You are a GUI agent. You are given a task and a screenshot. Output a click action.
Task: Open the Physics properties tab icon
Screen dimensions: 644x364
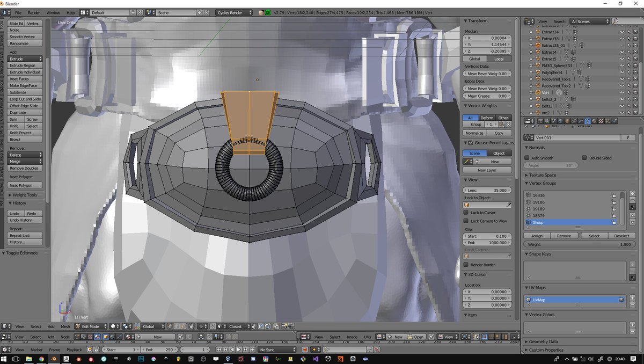click(614, 121)
